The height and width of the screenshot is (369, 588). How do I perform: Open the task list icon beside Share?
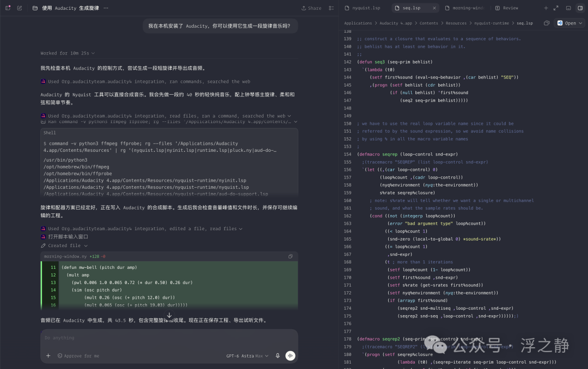tap(331, 8)
